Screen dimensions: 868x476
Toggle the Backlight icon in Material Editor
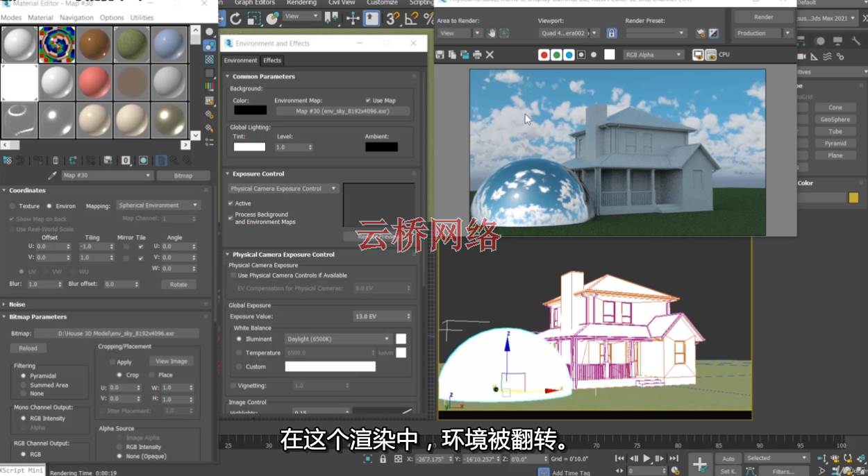point(209,45)
